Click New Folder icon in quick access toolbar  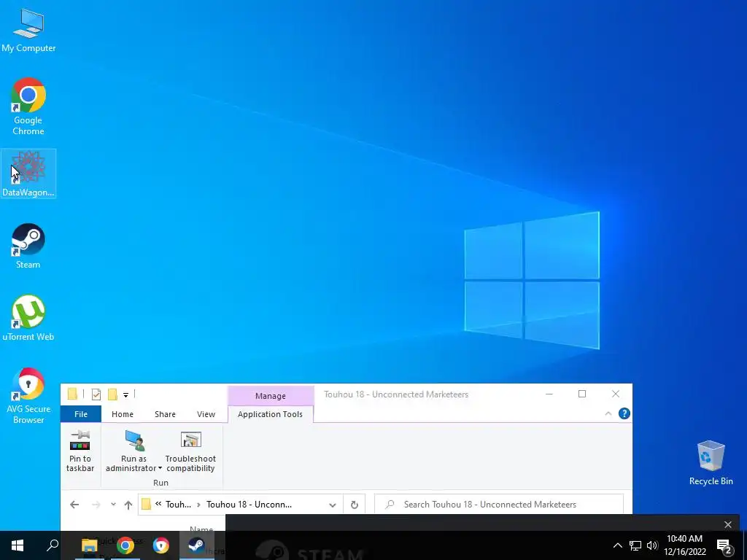tap(112, 394)
